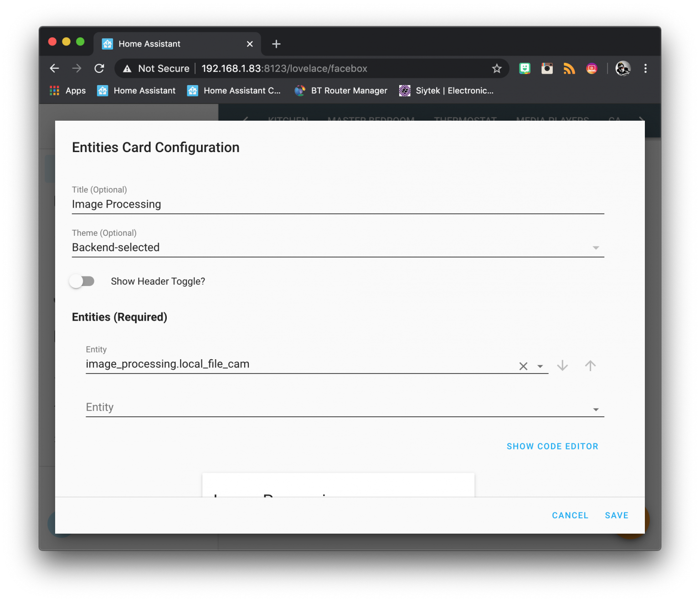The width and height of the screenshot is (700, 602).
Task: Save the Entities Card Configuration
Action: tap(617, 515)
